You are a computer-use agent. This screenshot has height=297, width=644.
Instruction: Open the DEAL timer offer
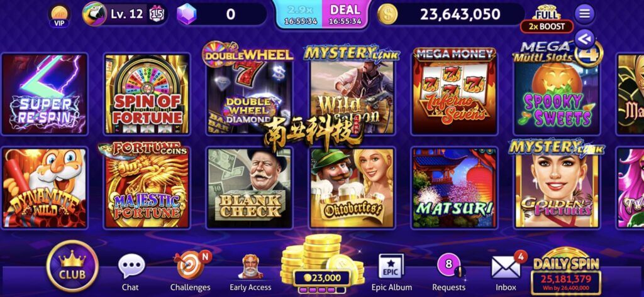coord(345,15)
